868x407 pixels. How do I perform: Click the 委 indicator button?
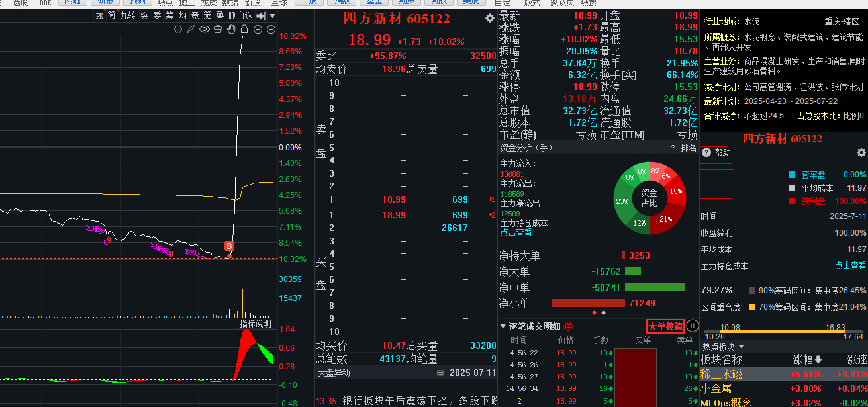point(157,15)
